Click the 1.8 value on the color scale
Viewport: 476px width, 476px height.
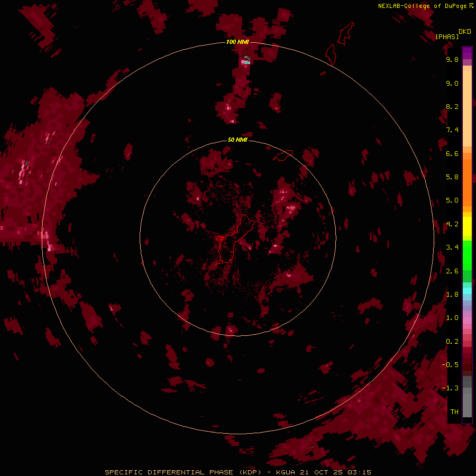tap(452, 295)
